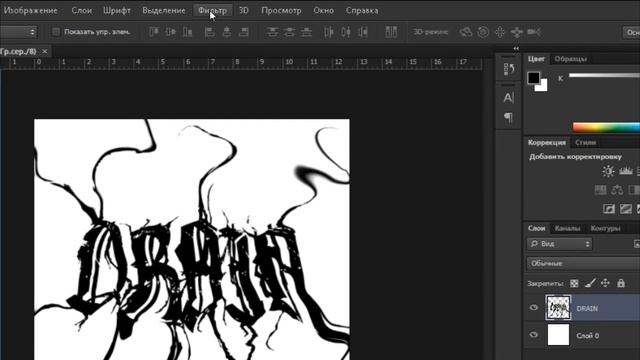Screen dimensions: 640x360
Task: Select the 3D slide object icon
Action: [x=517, y=32]
